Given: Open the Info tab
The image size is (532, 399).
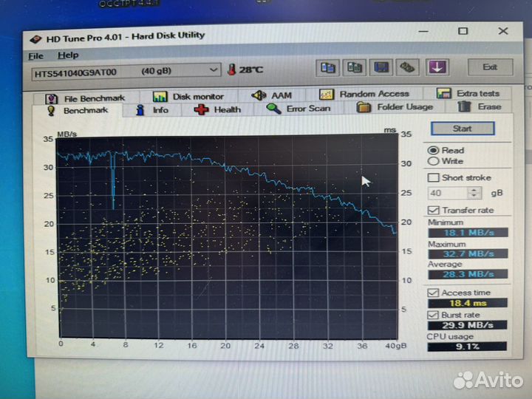Looking at the screenshot, I should click(x=152, y=110).
